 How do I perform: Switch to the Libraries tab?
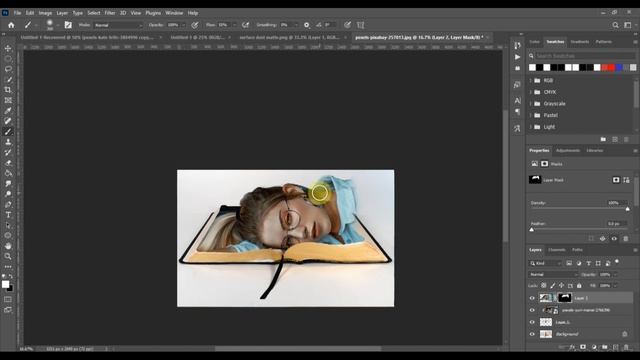click(595, 151)
